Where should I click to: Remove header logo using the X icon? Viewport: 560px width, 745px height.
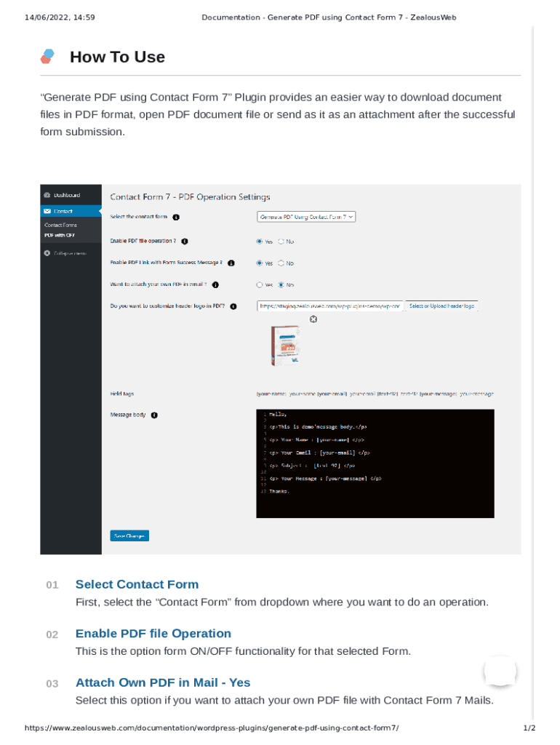pos(313,319)
